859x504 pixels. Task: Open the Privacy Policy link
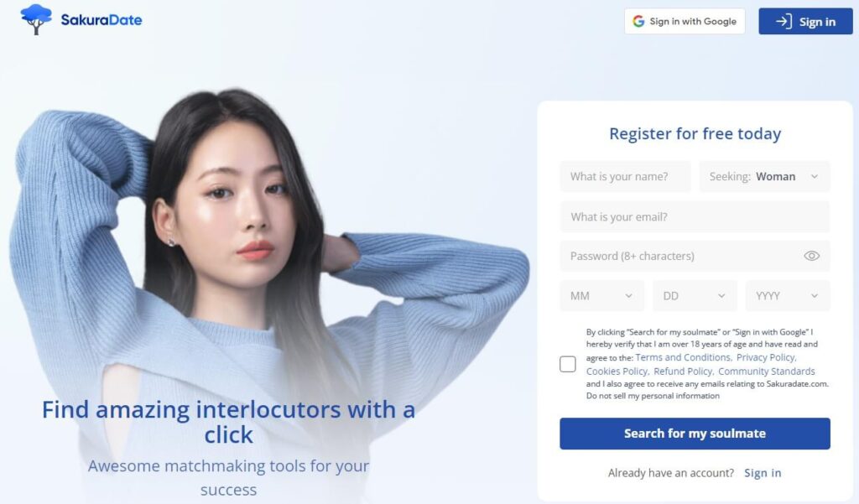766,357
